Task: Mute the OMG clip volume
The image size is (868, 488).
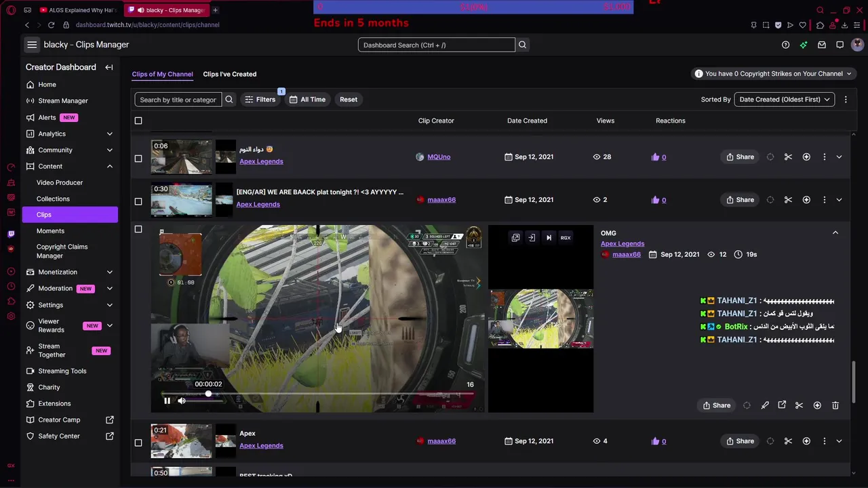Action: coord(182,401)
